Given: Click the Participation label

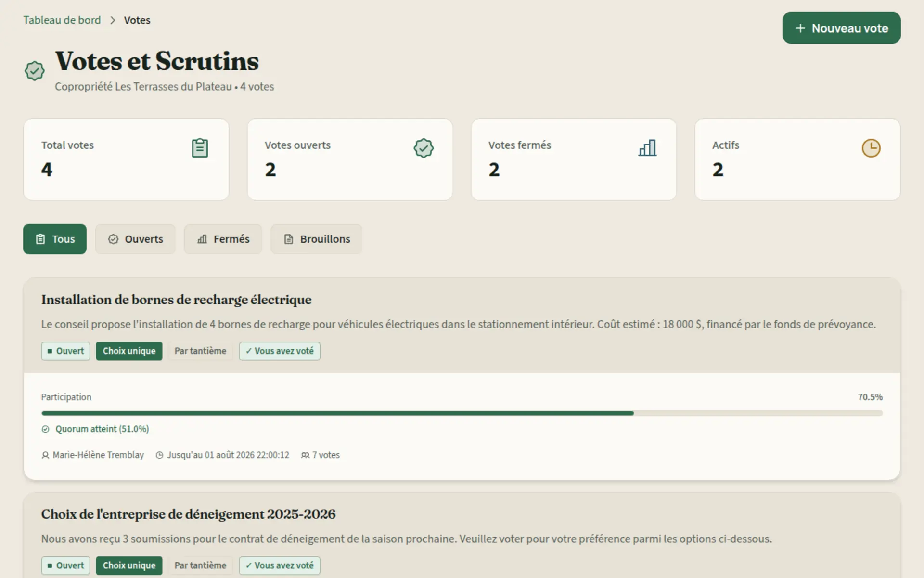Looking at the screenshot, I should pyautogui.click(x=66, y=397).
